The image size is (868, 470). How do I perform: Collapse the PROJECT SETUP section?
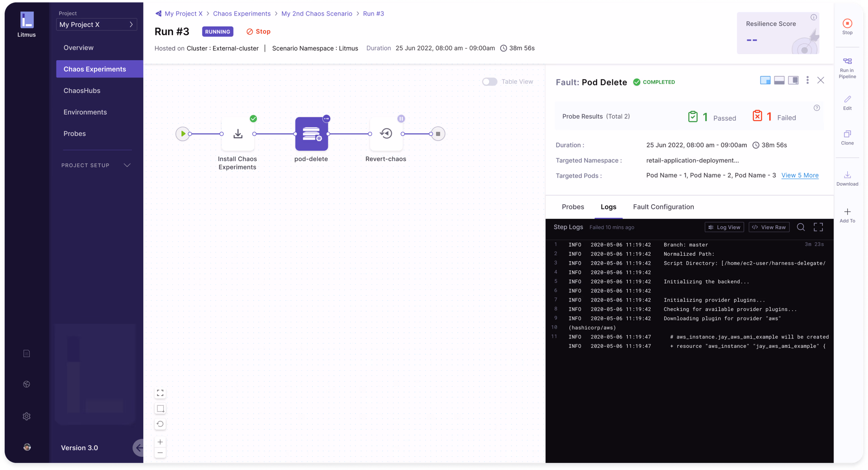click(127, 165)
